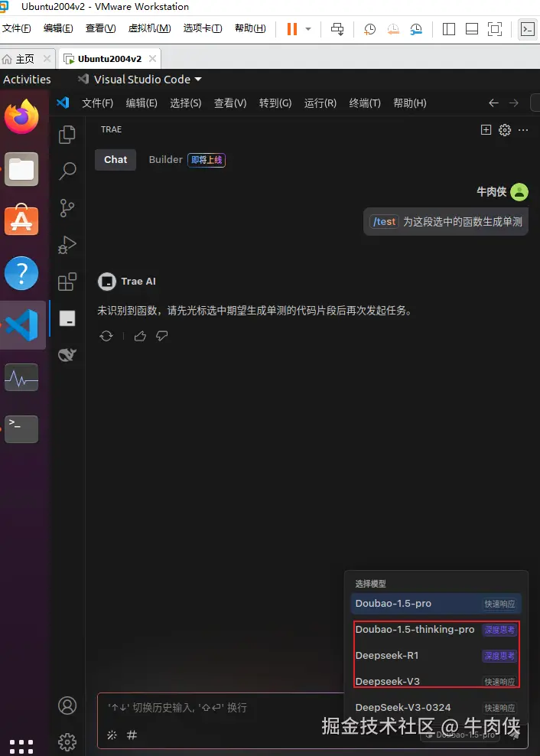Click the new chat plus icon in TRAE panel
This screenshot has height=756, width=540.
pos(486,129)
